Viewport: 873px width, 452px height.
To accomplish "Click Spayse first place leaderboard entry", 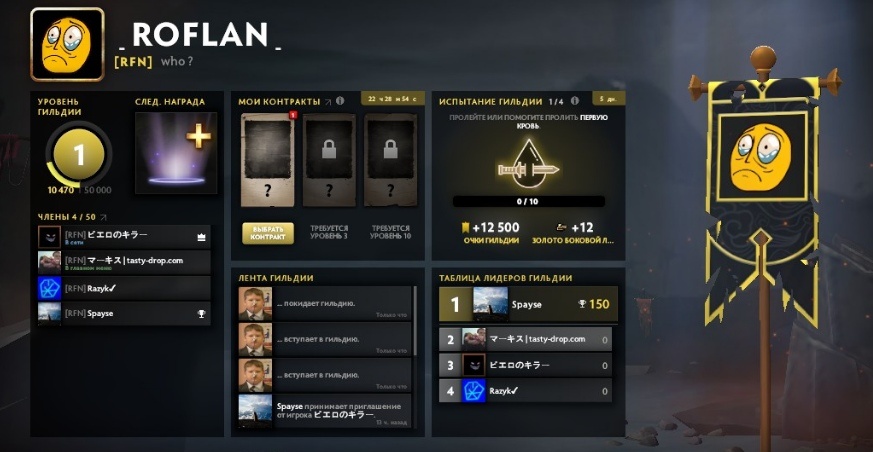I will tap(528, 304).
